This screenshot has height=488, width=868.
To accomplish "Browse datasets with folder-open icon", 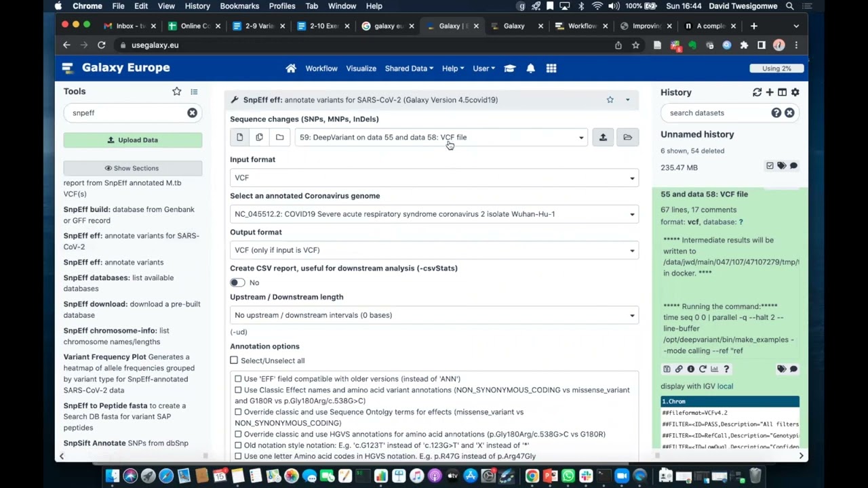I will point(627,138).
